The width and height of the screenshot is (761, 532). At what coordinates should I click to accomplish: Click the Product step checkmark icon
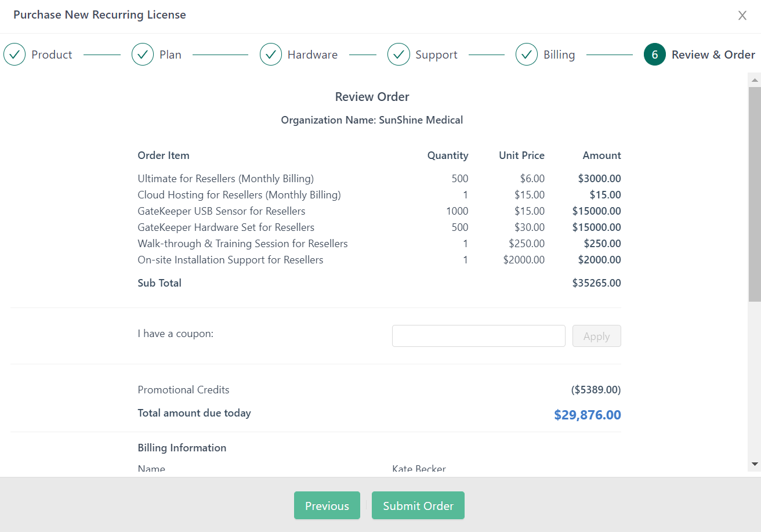(15, 54)
